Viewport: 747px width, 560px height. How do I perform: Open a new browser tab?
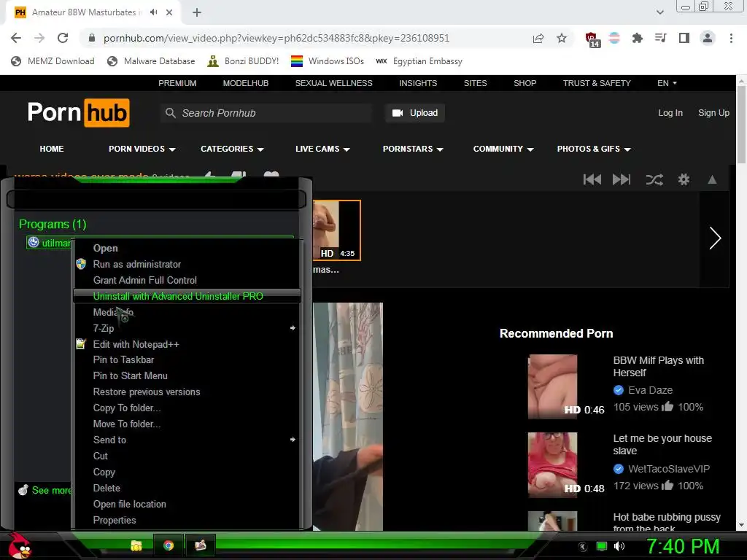pyautogui.click(x=197, y=12)
